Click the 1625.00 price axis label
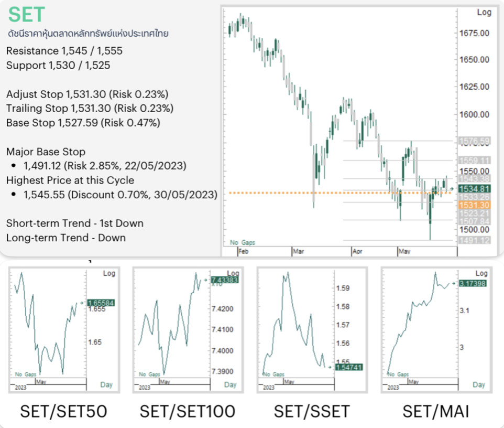504x428 pixels. click(x=474, y=87)
